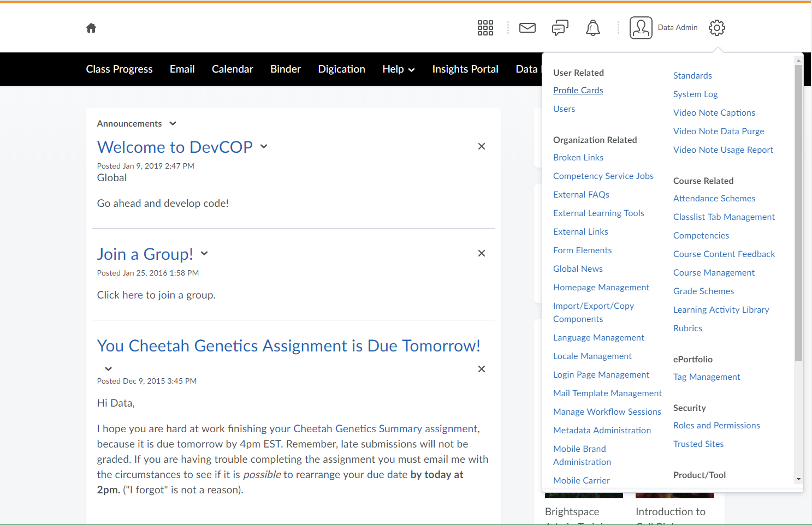The width and height of the screenshot is (812, 525).
Task: Click the admin menu scrollbar down arrow
Action: tap(798, 479)
